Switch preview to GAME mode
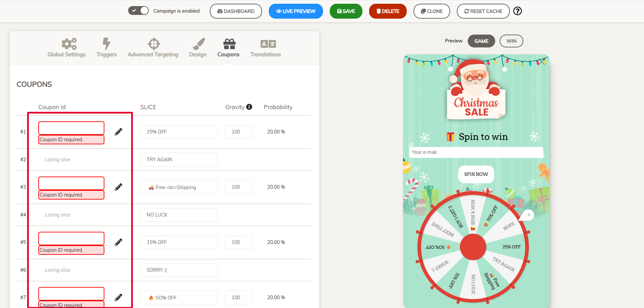This screenshot has width=644, height=308. [481, 41]
